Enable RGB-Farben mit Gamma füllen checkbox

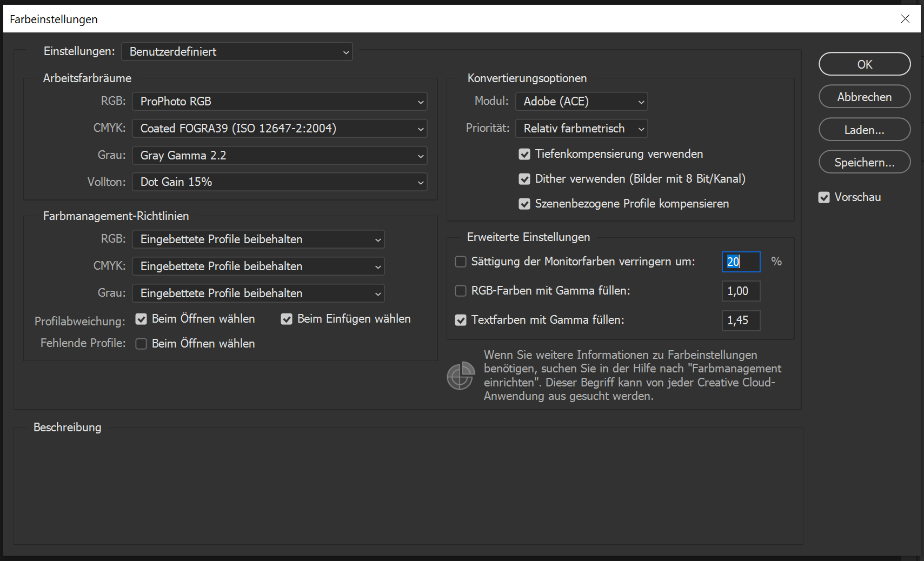click(x=461, y=291)
